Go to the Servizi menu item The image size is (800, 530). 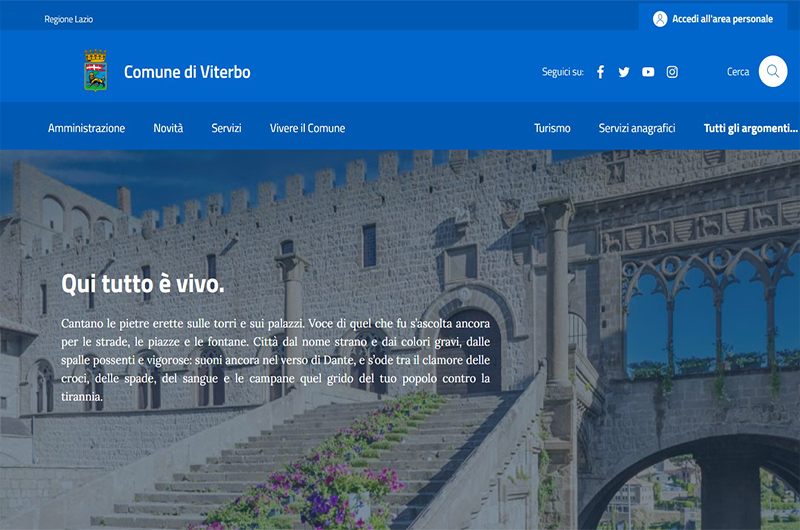click(226, 128)
